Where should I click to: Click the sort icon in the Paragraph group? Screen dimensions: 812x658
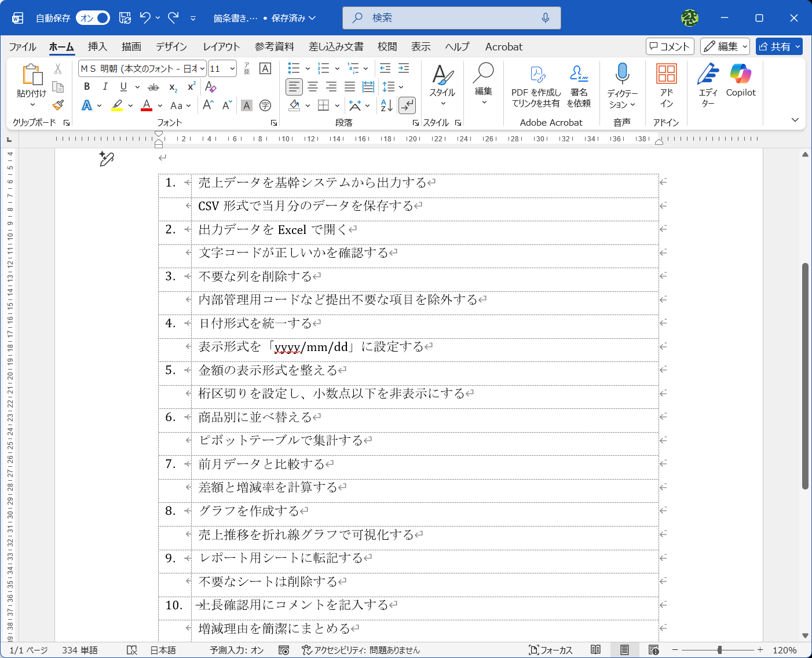click(x=385, y=105)
